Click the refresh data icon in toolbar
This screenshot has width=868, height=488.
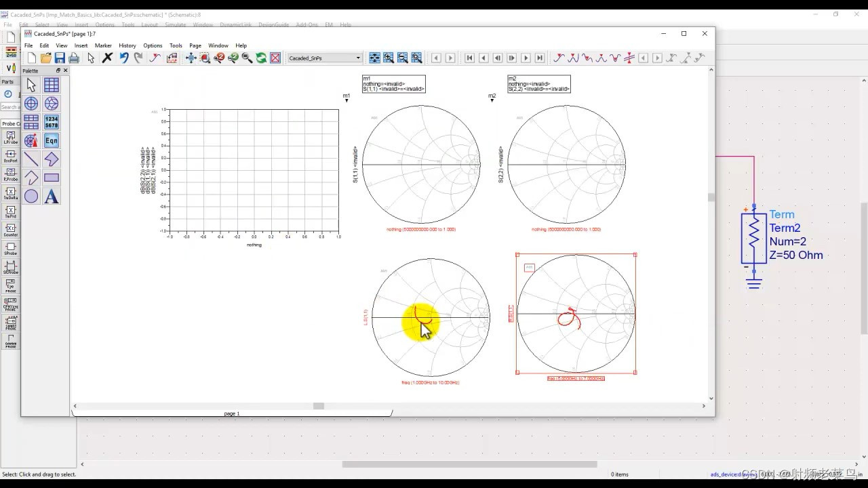click(261, 58)
